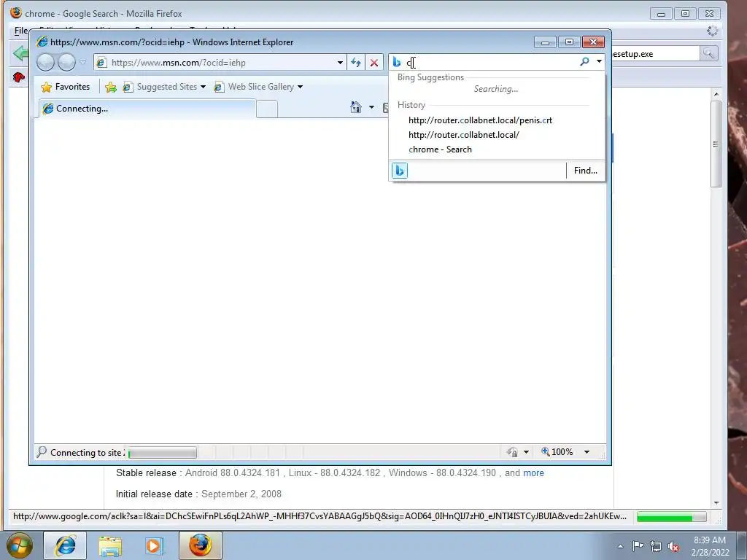Click the magnifier Search button in IE

(584, 61)
